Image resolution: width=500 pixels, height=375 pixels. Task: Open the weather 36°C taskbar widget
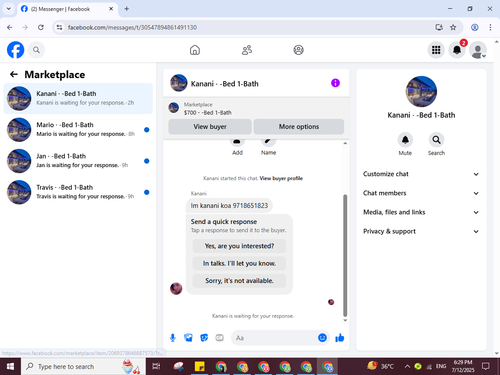click(x=380, y=366)
